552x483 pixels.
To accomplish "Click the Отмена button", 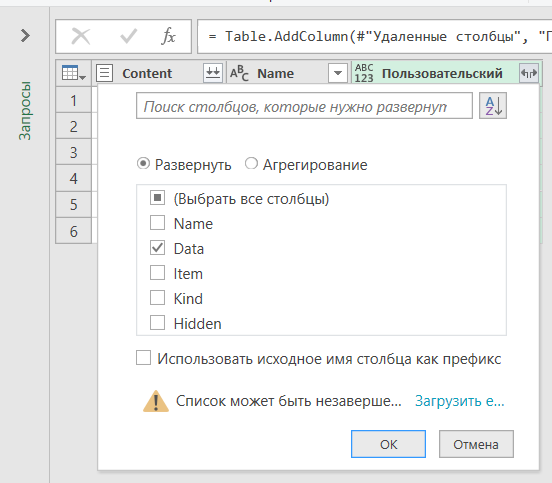I will [476, 444].
